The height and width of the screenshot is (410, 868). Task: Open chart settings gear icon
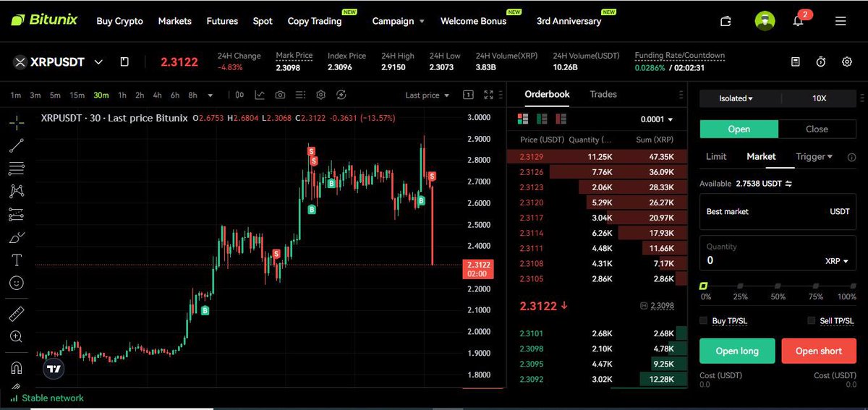pos(321,95)
